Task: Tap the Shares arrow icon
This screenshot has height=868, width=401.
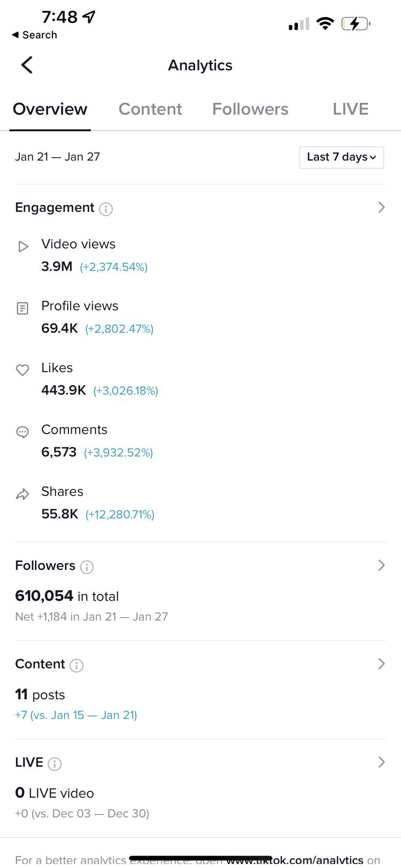Action: point(22,494)
